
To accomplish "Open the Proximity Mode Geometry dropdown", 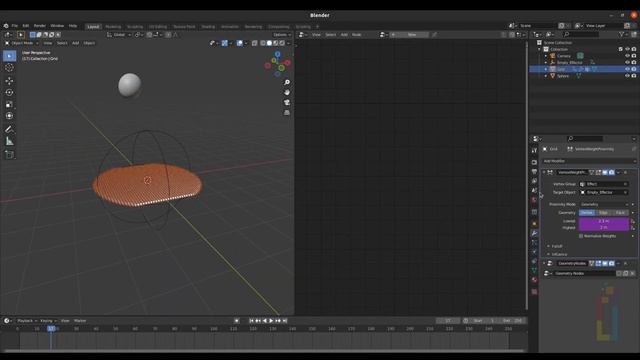I will [x=604, y=204].
